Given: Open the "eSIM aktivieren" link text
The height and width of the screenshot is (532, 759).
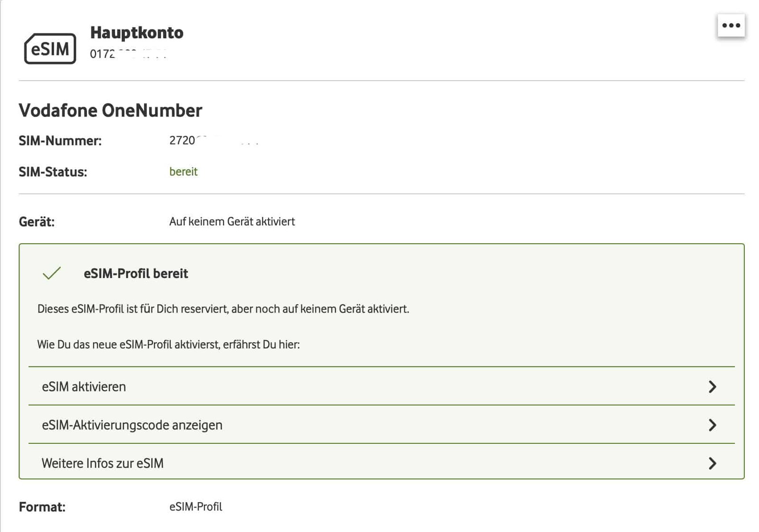Looking at the screenshot, I should (x=84, y=387).
